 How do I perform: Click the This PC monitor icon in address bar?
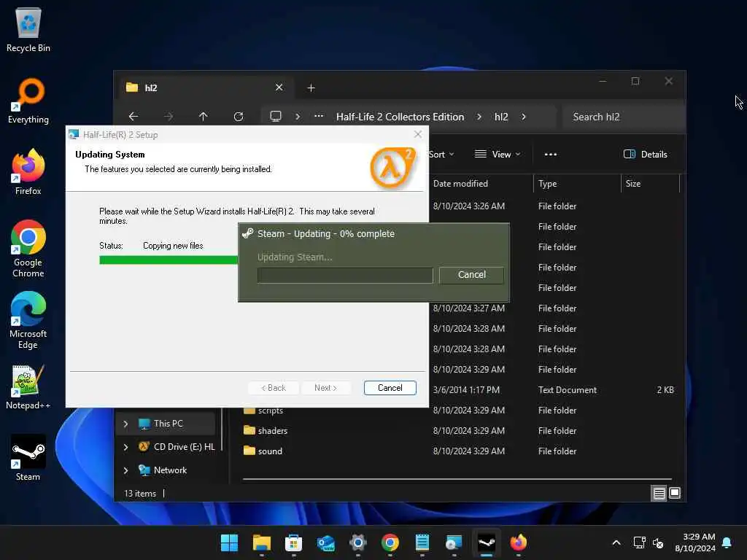coord(276,117)
